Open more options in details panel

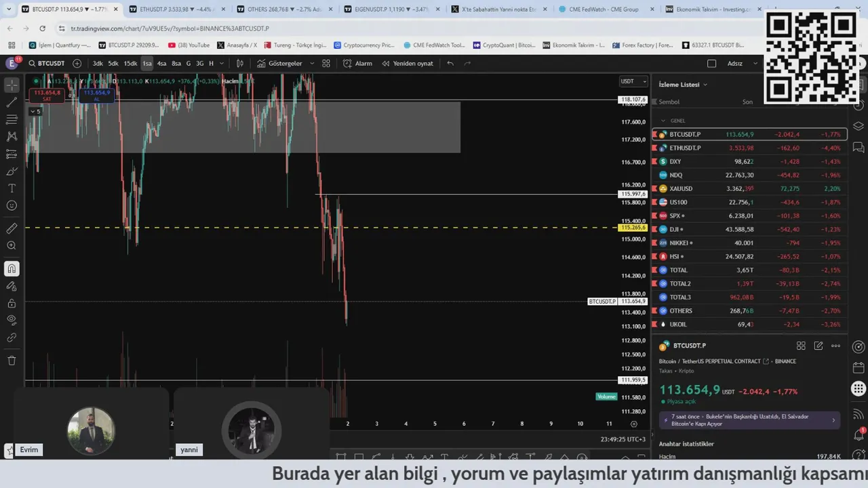(836, 346)
